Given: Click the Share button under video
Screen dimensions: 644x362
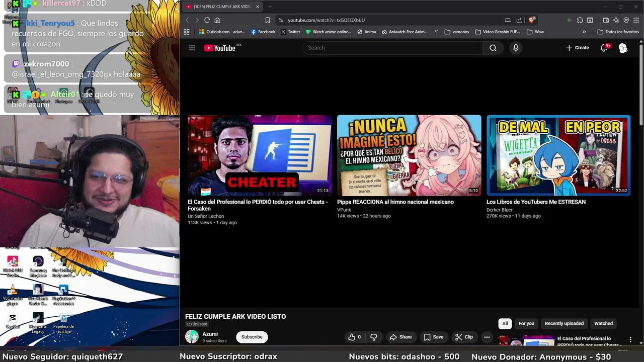Looking at the screenshot, I should (401, 337).
